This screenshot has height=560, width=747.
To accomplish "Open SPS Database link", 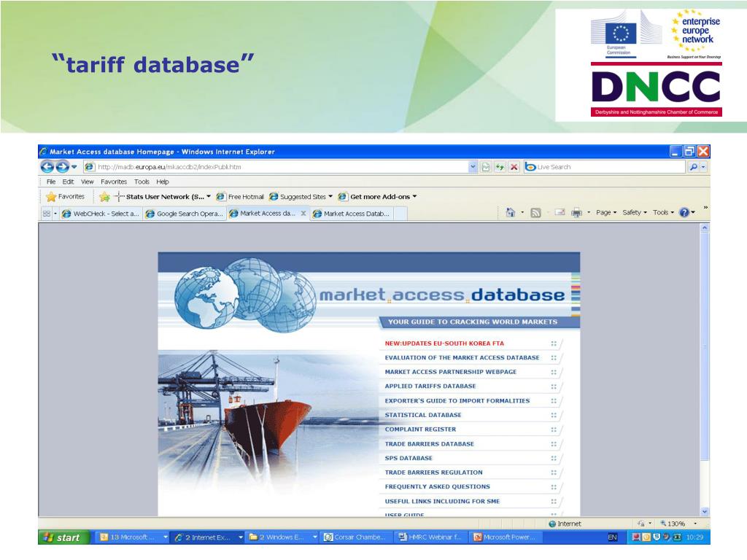I will click(409, 458).
